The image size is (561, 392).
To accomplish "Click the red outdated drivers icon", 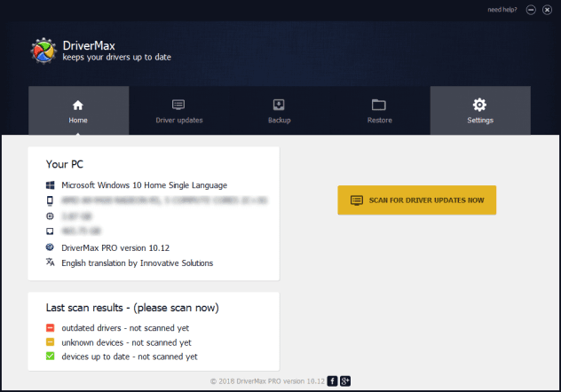I will [x=50, y=327].
